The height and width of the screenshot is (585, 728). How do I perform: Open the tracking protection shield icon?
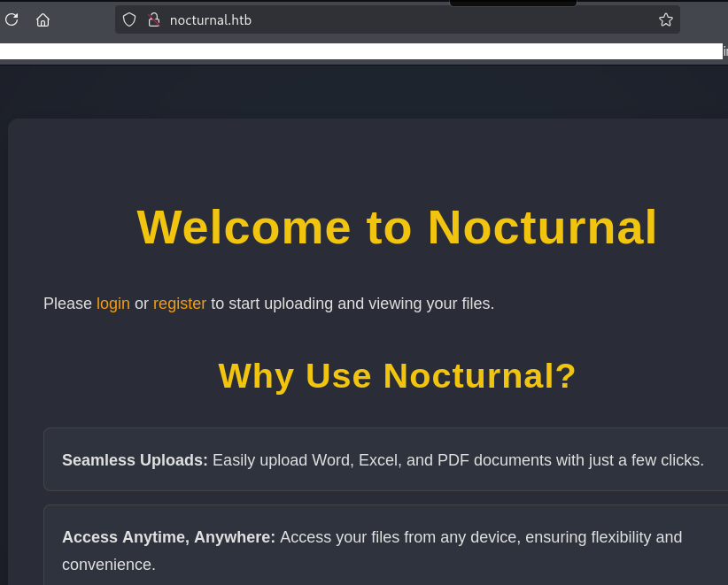click(x=129, y=19)
